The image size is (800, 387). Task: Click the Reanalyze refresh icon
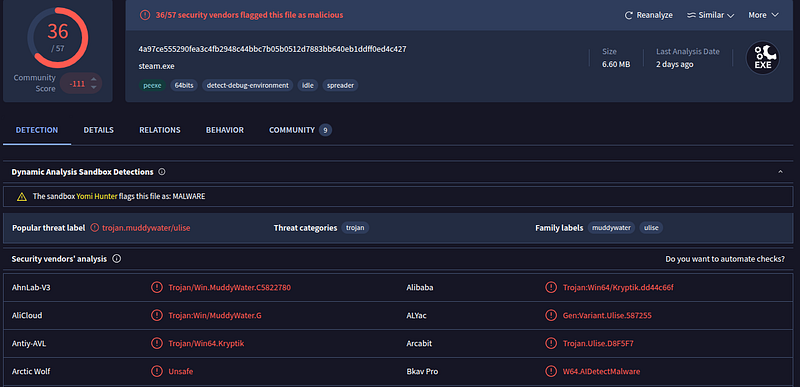coord(629,15)
